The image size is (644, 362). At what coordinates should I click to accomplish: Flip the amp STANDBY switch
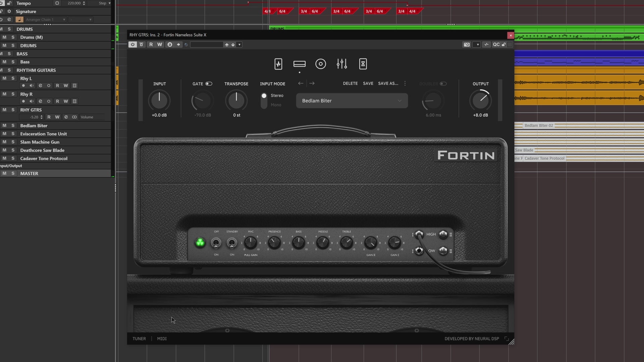232,243
